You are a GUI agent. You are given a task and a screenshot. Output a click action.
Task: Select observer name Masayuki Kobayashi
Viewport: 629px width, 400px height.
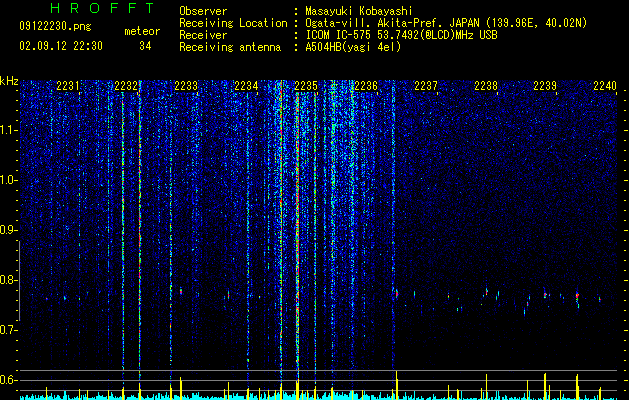(x=359, y=11)
